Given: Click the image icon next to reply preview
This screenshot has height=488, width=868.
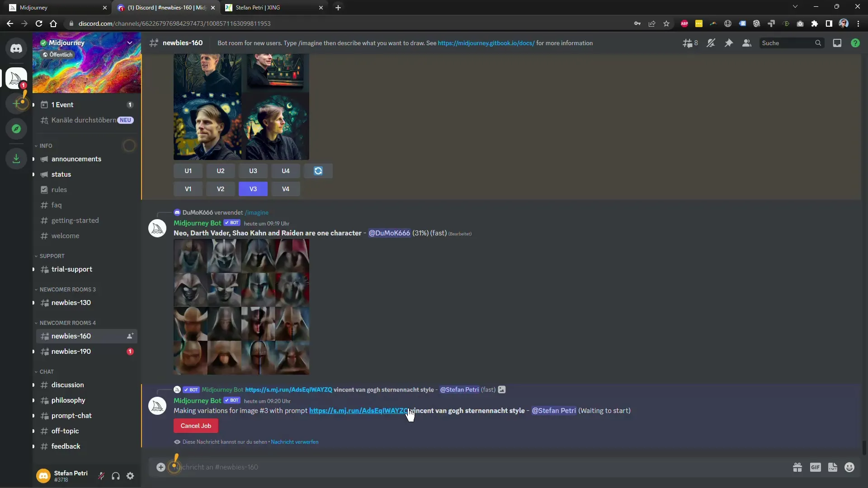Looking at the screenshot, I should [502, 389].
